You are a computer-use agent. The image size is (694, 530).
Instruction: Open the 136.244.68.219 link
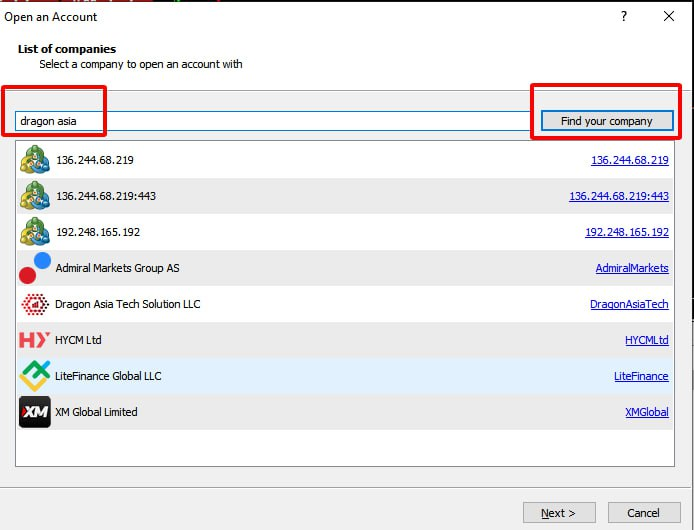coord(630,160)
